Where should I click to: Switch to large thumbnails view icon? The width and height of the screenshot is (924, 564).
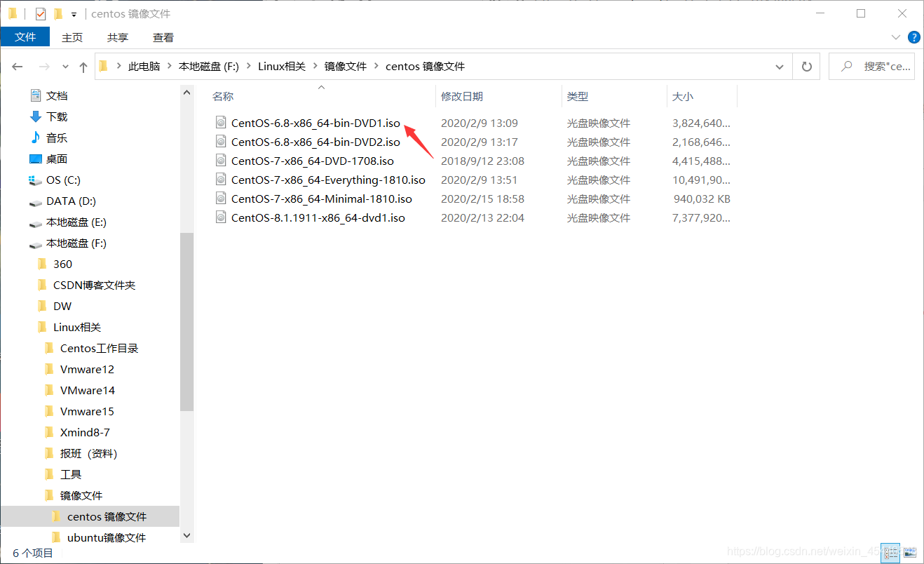(x=909, y=553)
